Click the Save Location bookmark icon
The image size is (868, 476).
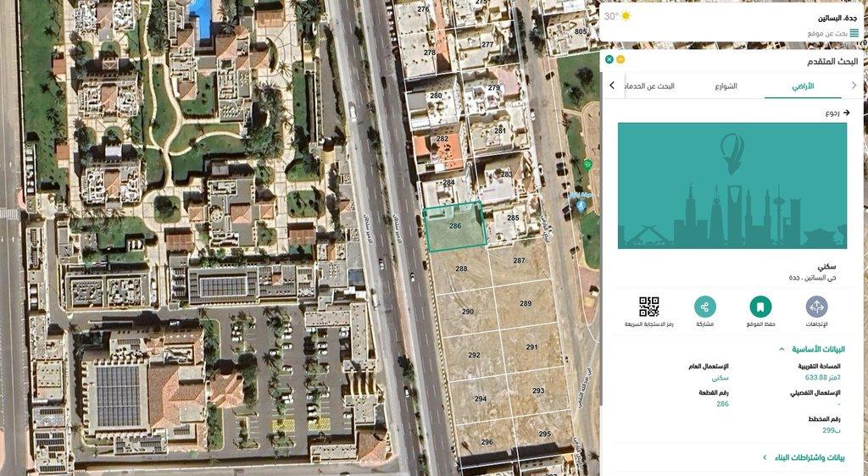tap(760, 307)
